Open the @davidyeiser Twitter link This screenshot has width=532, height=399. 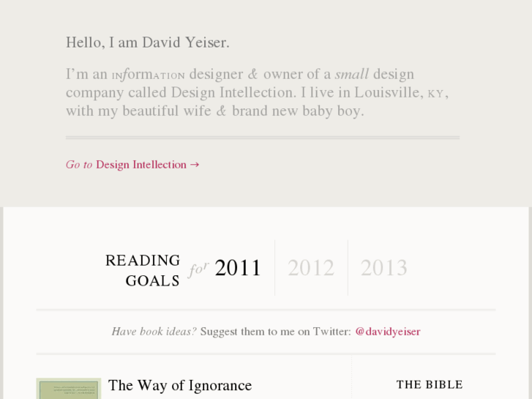387,332
